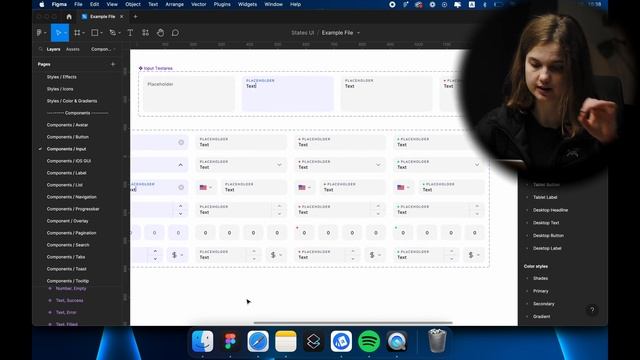
Task: Select the Comment tool
Action: point(175,33)
